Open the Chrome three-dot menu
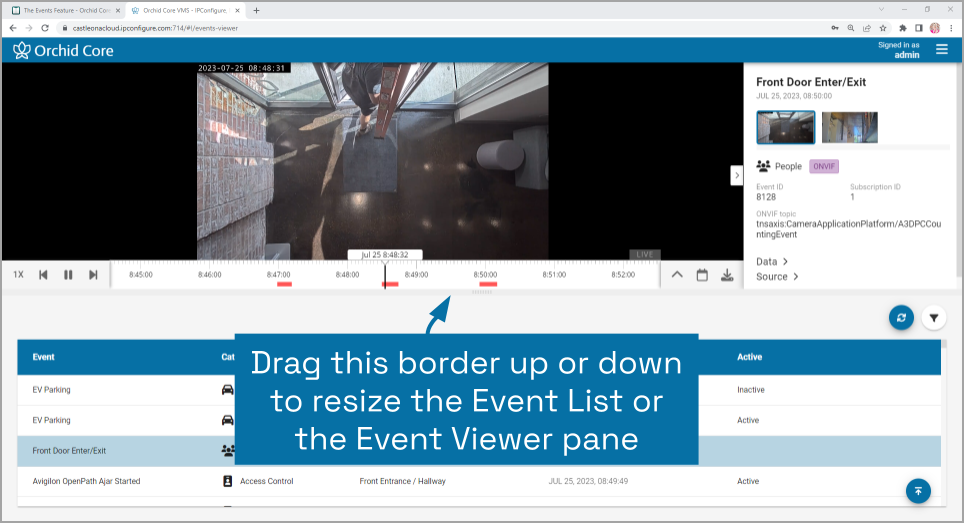 click(x=952, y=28)
